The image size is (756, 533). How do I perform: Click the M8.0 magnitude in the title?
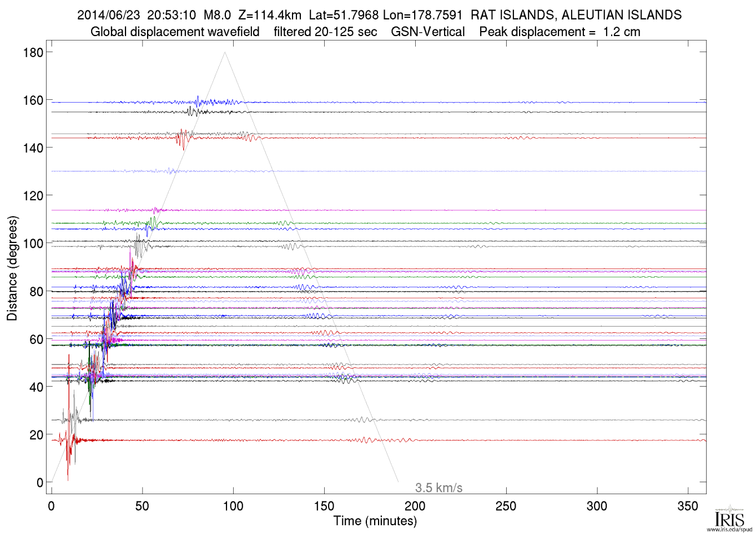[217, 15]
